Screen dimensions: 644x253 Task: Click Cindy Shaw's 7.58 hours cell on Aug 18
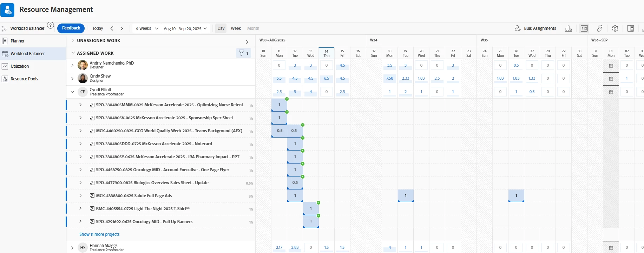(x=390, y=79)
